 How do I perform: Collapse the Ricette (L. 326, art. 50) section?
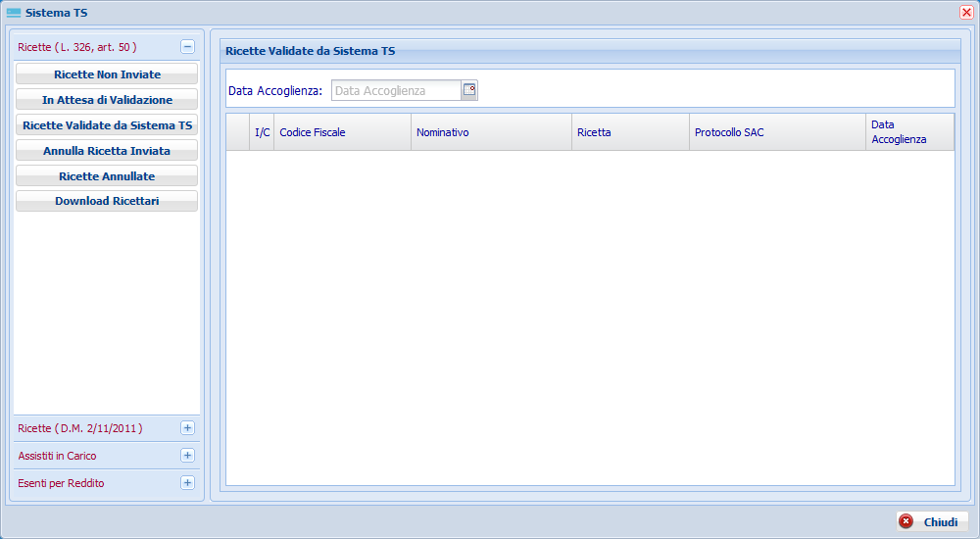[187, 47]
